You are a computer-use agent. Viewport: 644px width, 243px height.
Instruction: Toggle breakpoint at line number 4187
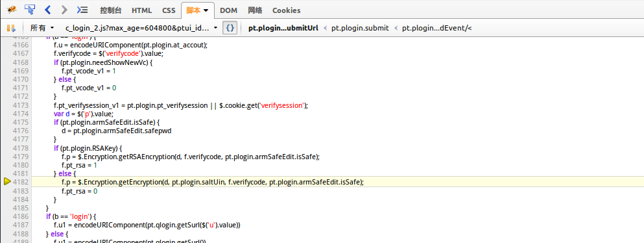point(21,225)
